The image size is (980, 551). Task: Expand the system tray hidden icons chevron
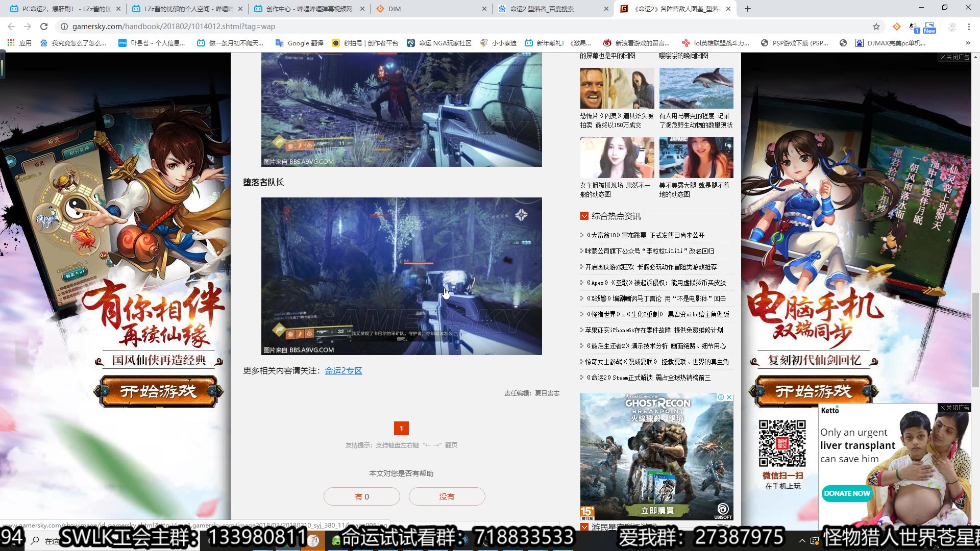802,541
